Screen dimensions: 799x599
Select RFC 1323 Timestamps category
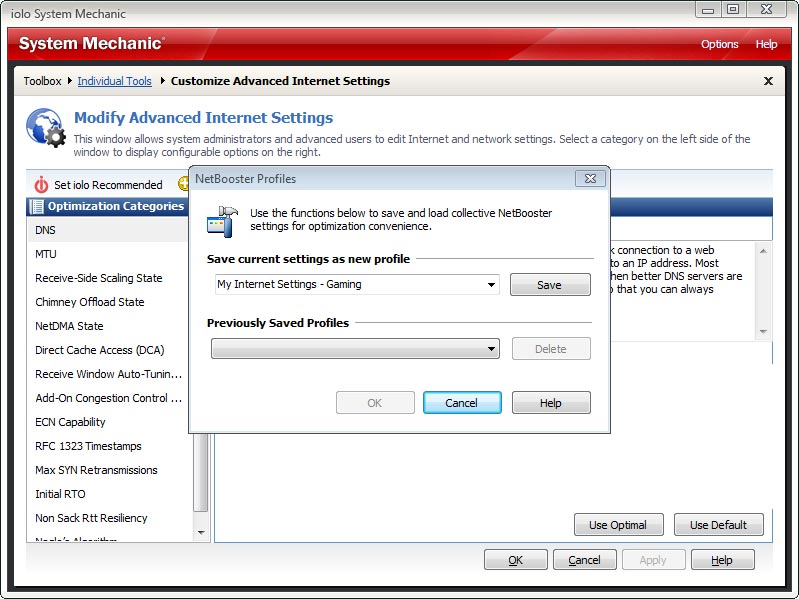(x=110, y=446)
